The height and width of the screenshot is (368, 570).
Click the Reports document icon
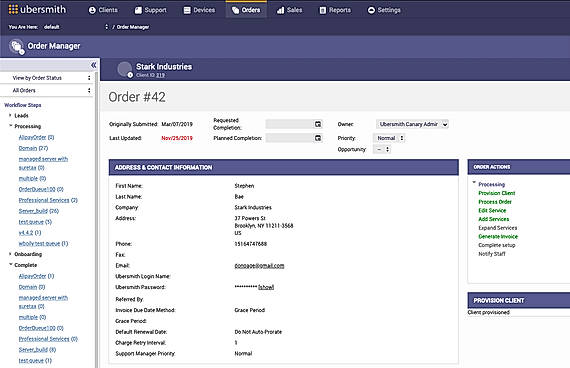(x=322, y=11)
